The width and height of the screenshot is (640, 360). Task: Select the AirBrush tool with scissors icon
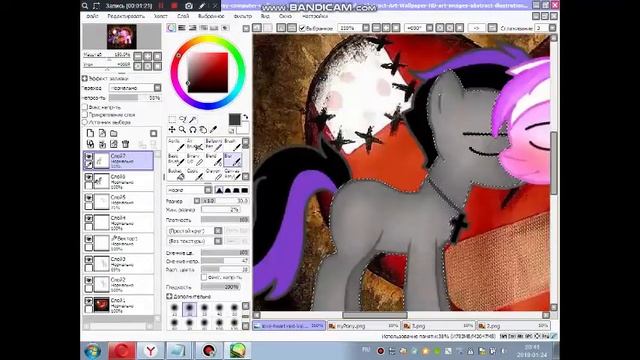pos(195,144)
